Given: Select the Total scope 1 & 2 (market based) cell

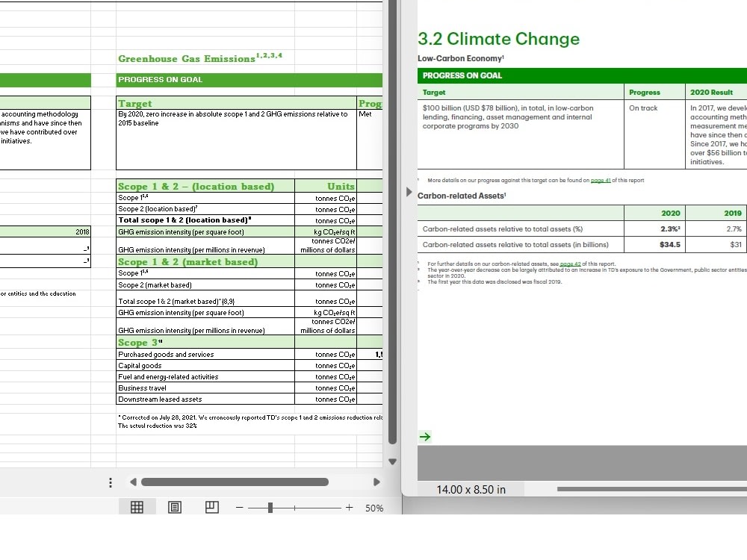Looking at the screenshot, I should coord(205,299).
